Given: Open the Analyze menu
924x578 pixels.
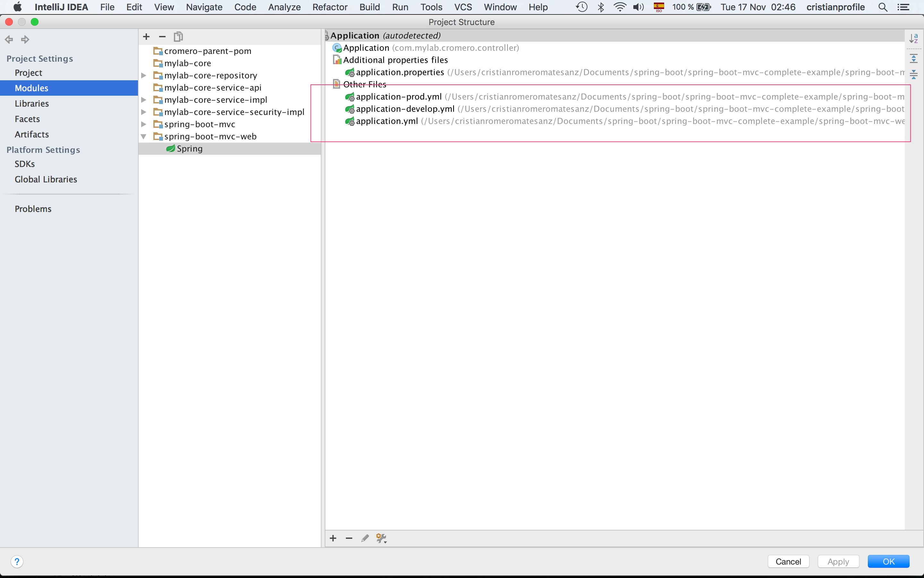Looking at the screenshot, I should [x=285, y=7].
